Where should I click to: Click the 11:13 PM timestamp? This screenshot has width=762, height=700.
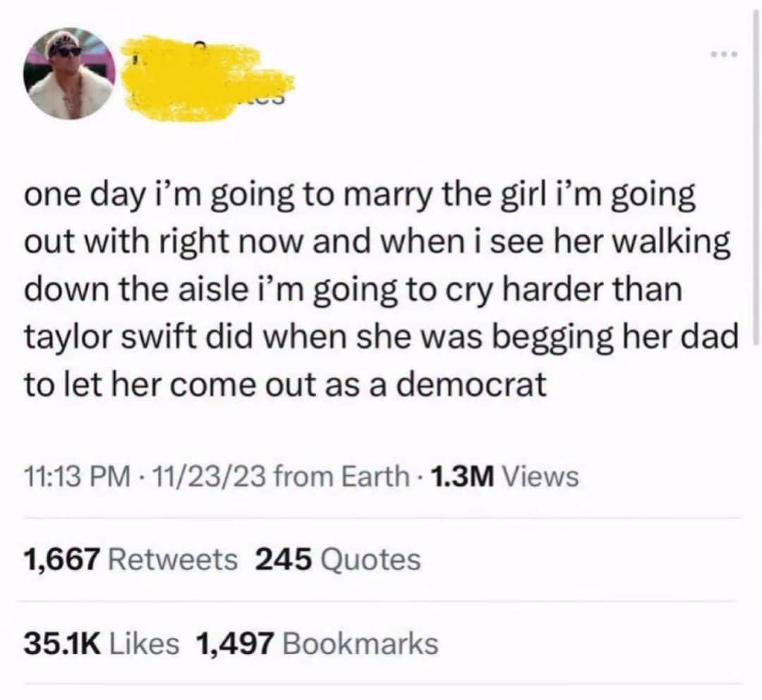[x=69, y=477]
